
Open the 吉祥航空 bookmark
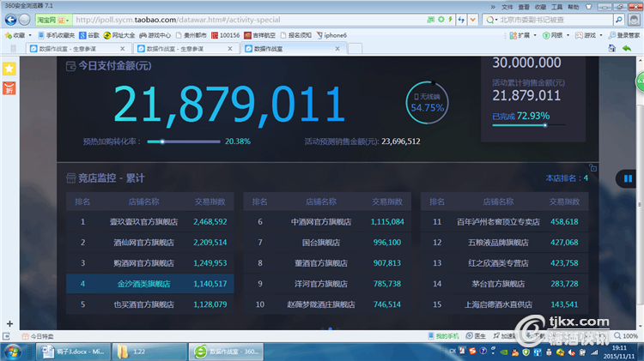(260, 35)
